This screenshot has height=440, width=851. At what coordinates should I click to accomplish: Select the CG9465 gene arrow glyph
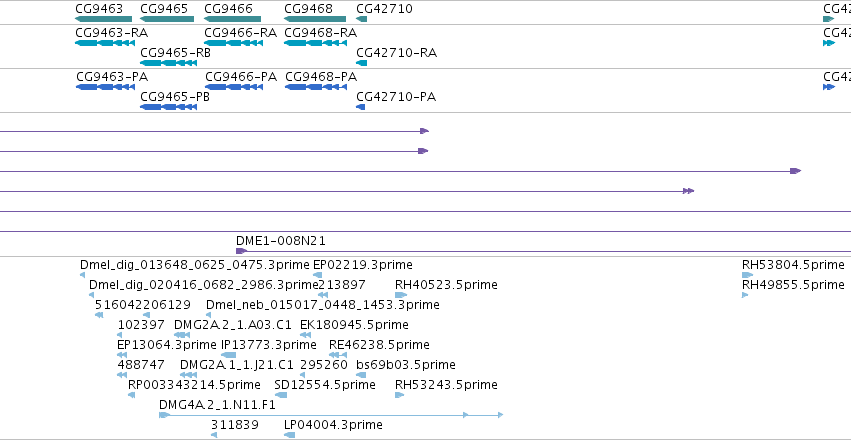(167, 20)
